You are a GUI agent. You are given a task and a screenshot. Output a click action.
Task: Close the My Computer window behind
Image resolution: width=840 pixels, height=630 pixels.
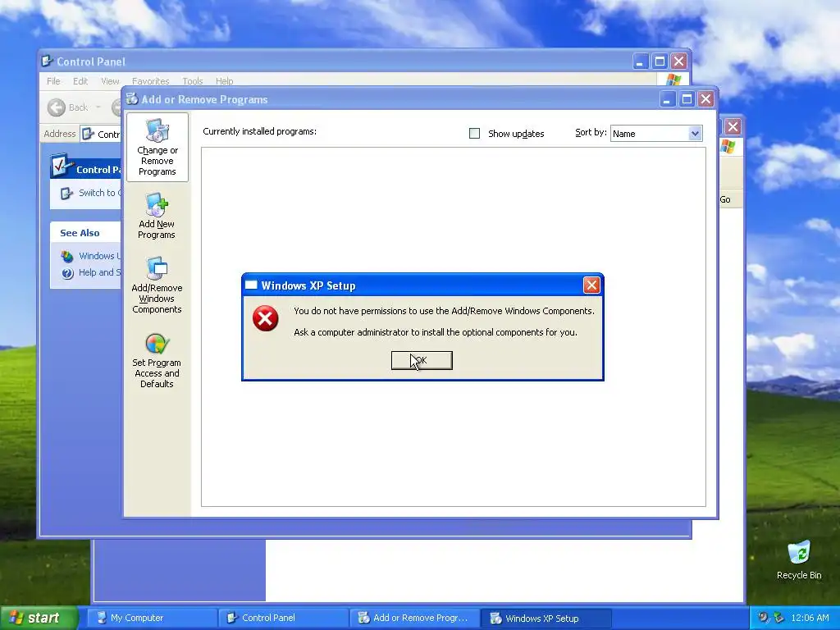(733, 127)
